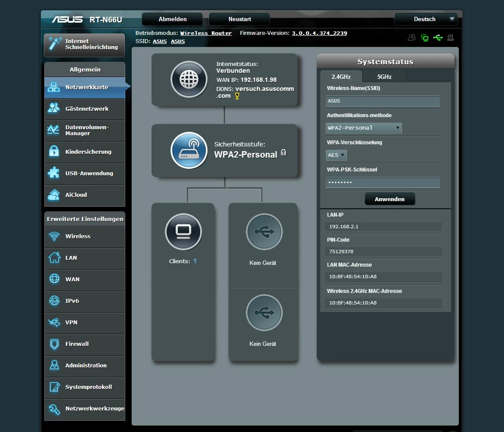Open the Firewall settings page
The image size is (504, 432).
point(85,344)
